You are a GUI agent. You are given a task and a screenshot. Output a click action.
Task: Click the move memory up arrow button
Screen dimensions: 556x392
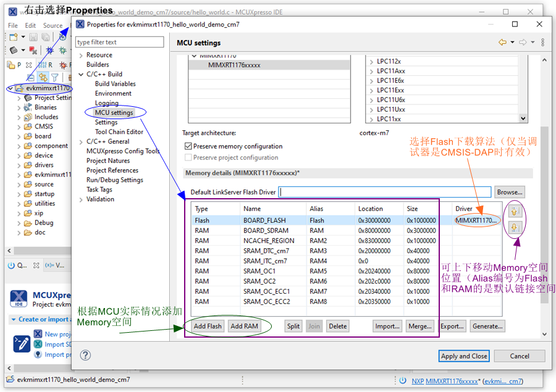click(515, 212)
